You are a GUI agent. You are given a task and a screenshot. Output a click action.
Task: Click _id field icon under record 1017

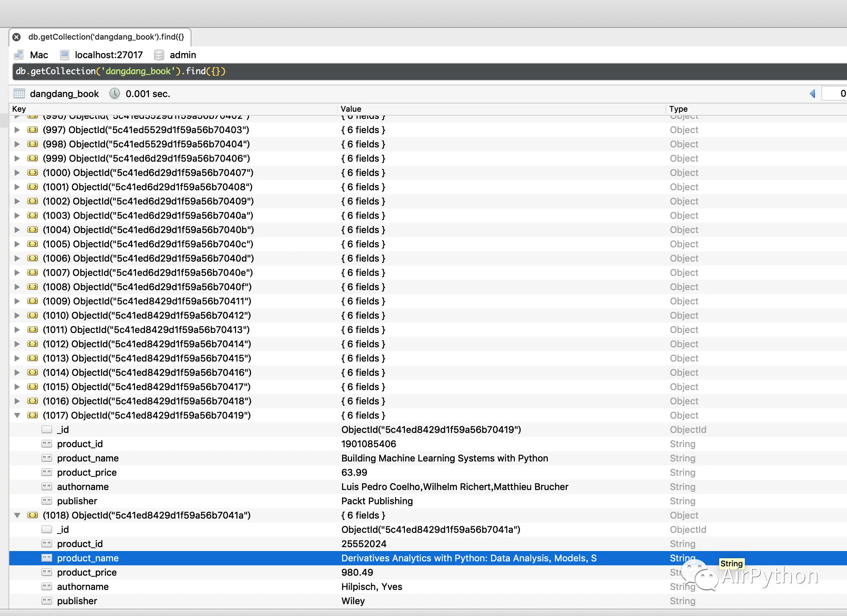(x=47, y=430)
